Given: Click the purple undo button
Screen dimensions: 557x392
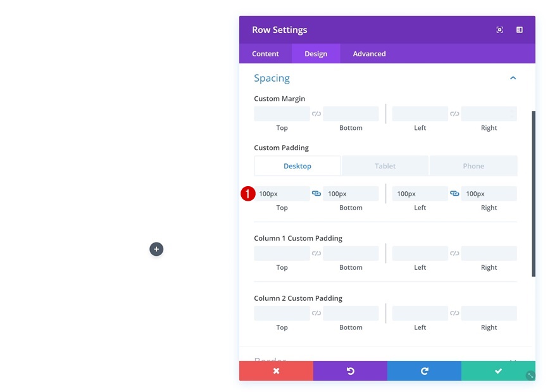Looking at the screenshot, I should [350, 371].
